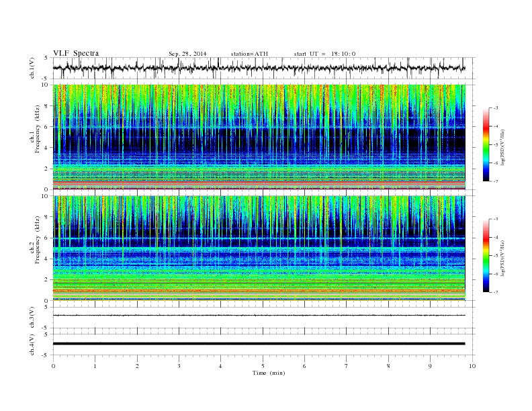Viewport: 532px width, 411px height.
Task: Click the ch.1 colorbar "log(PSD)(V²/Hz)" label
Action: [x=503, y=148]
